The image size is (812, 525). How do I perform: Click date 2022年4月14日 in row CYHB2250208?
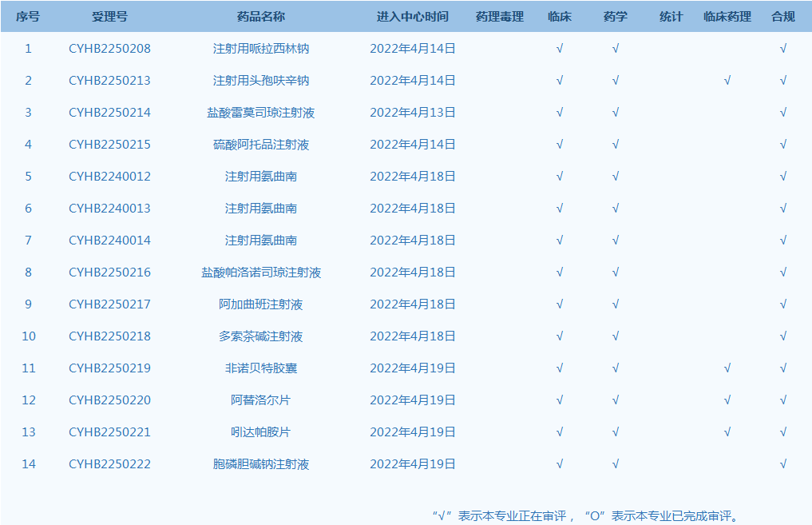[x=413, y=49]
